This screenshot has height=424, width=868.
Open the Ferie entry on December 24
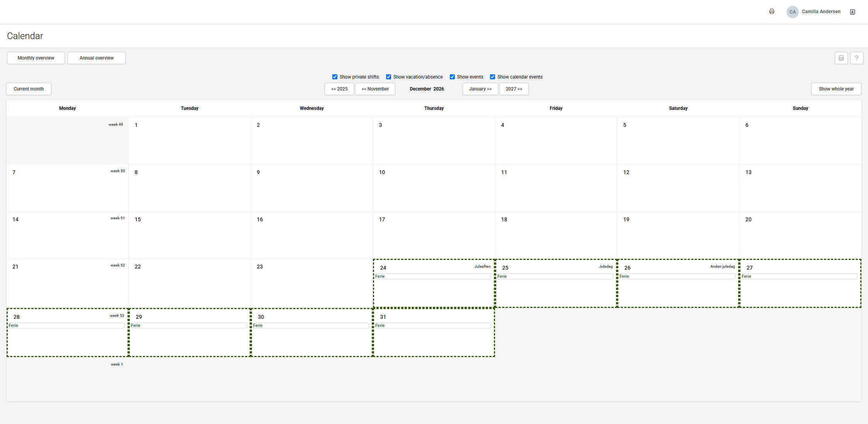433,276
